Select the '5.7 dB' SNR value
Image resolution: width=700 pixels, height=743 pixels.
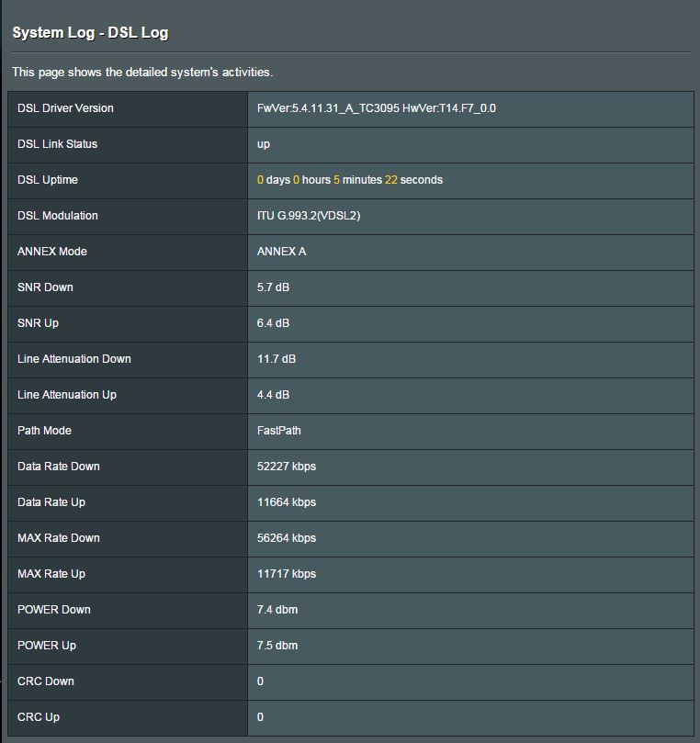pos(274,287)
